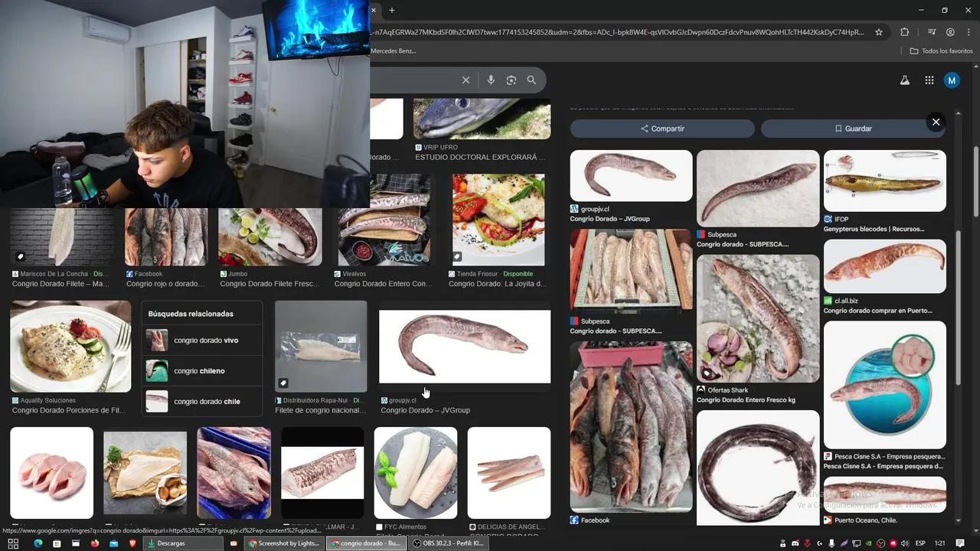Open the Chrome profile icon in toolbar

point(950,32)
